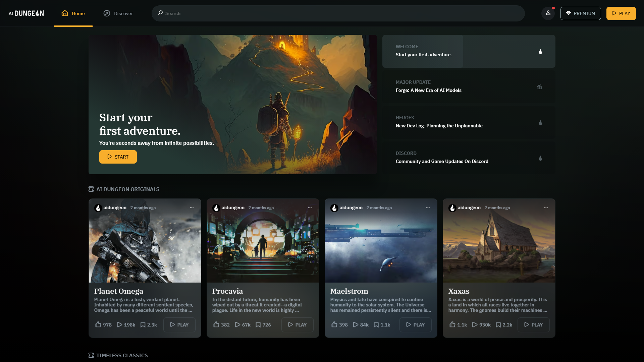The height and width of the screenshot is (362, 644).
Task: Like the Xaxas scenario
Action: (x=458, y=324)
